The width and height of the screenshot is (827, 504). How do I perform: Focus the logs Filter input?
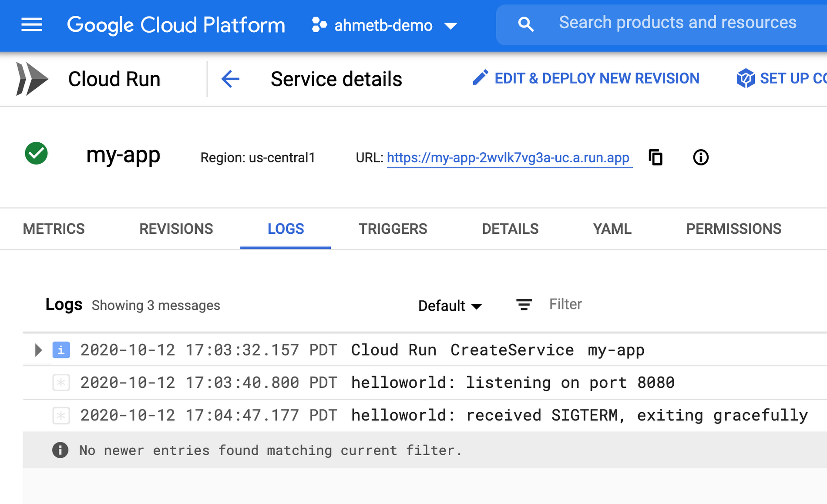(566, 304)
